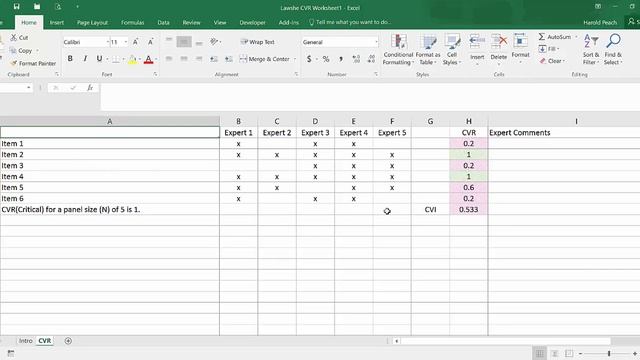
Task: Expand the Number dialog launcher
Action: pyautogui.click(x=376, y=74)
